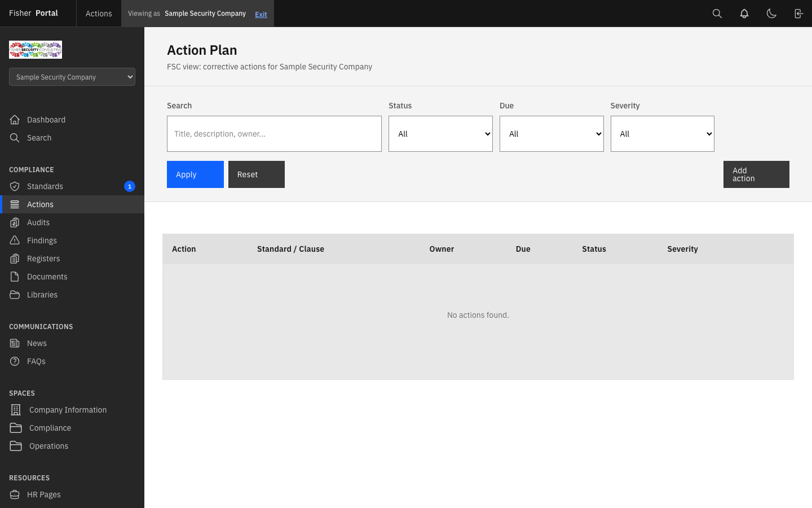The height and width of the screenshot is (508, 812).
Task: Switch to the Actions tab in the header
Action: click(99, 13)
